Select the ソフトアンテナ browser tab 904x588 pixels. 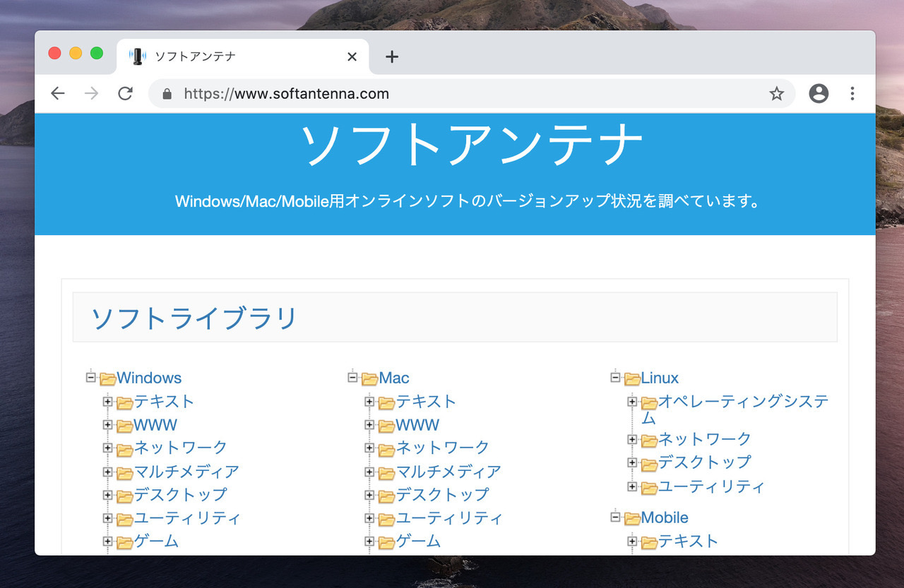[242, 56]
